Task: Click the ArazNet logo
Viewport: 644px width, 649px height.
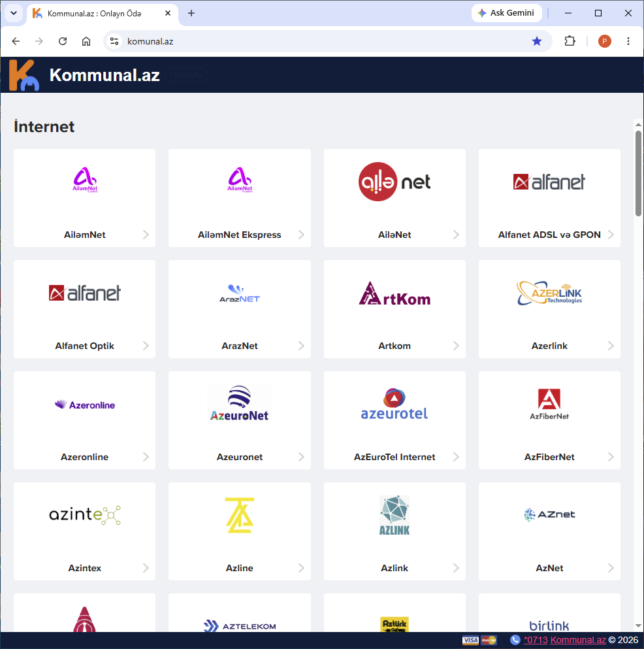Action: point(240,293)
